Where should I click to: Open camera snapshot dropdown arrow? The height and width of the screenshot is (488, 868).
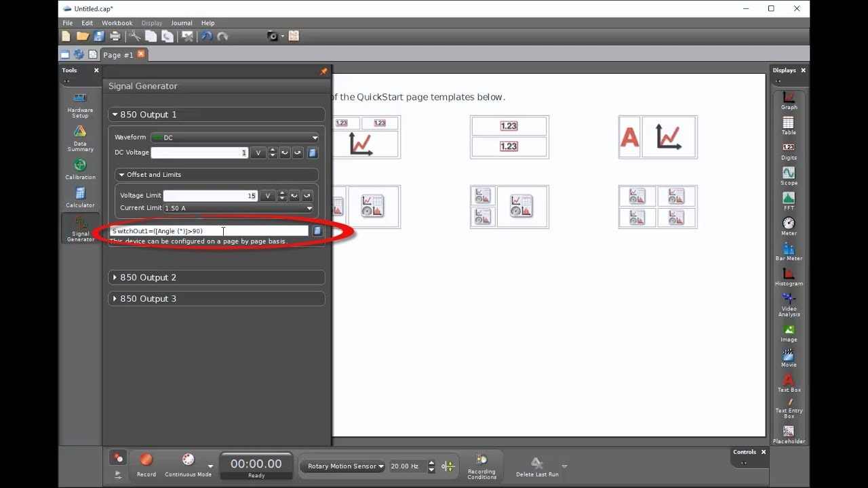(282, 36)
